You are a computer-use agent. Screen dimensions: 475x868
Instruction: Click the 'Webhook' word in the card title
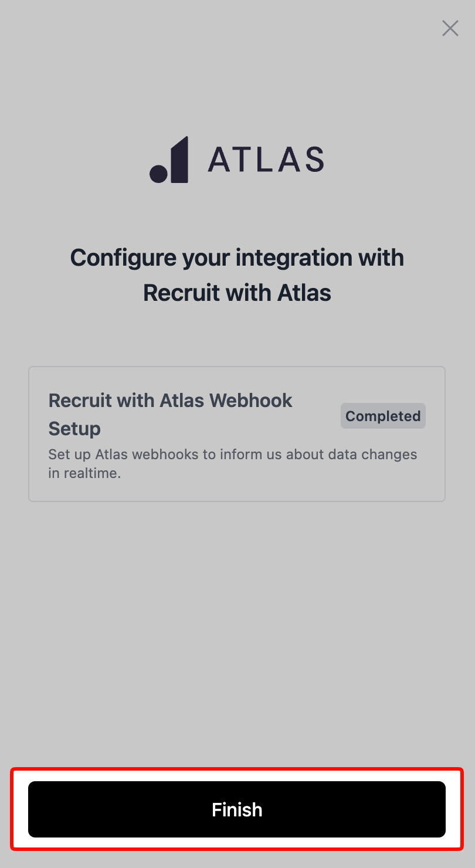point(251,401)
